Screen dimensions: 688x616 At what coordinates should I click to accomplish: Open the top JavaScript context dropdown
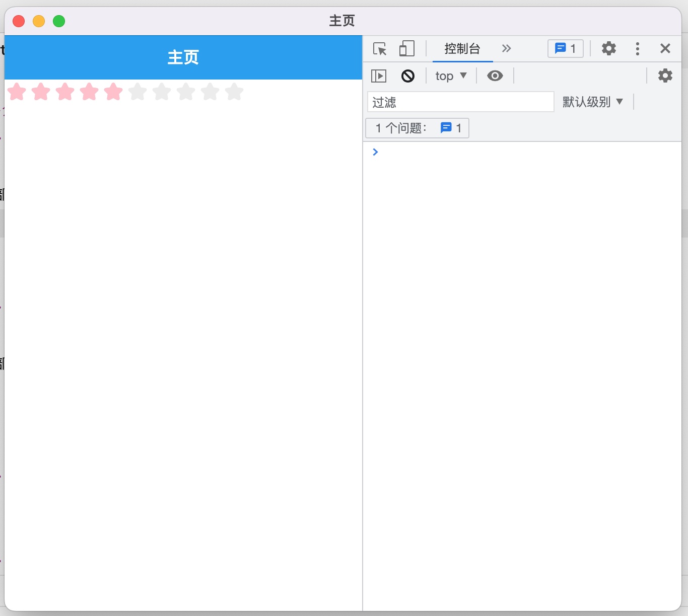451,76
